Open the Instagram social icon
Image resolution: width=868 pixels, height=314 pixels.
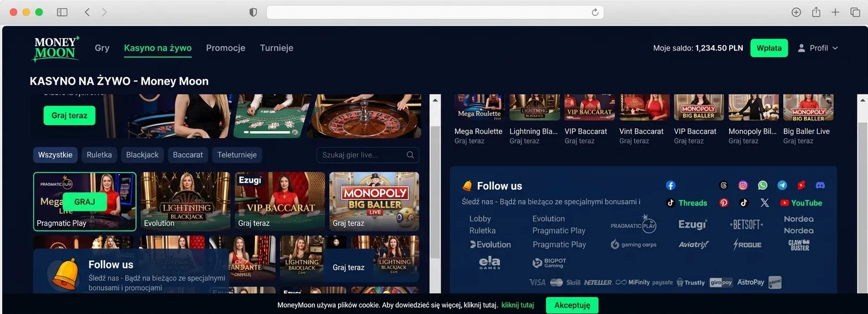(x=743, y=185)
